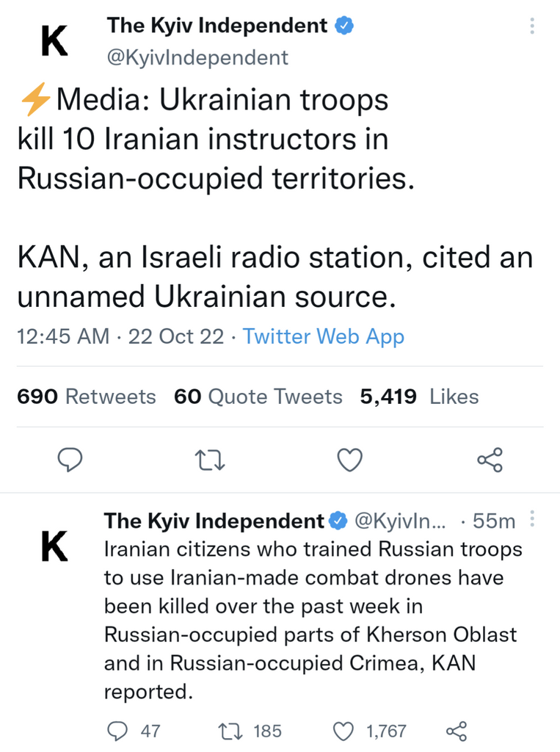Viewport: 560px width, 752px height.
Task: Open the reply tweet's three-dot menu
Action: point(532,521)
